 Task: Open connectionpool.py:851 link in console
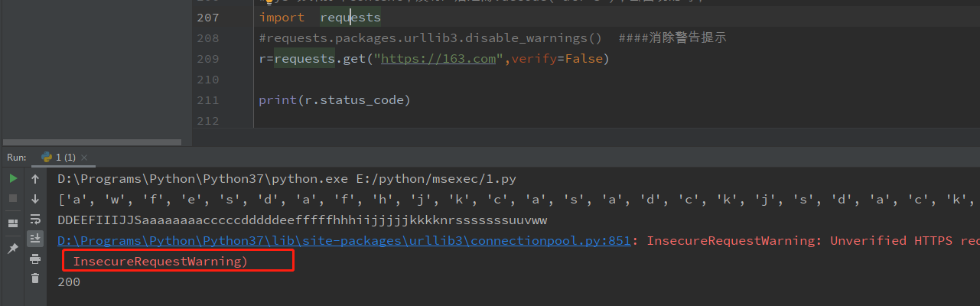(344, 240)
